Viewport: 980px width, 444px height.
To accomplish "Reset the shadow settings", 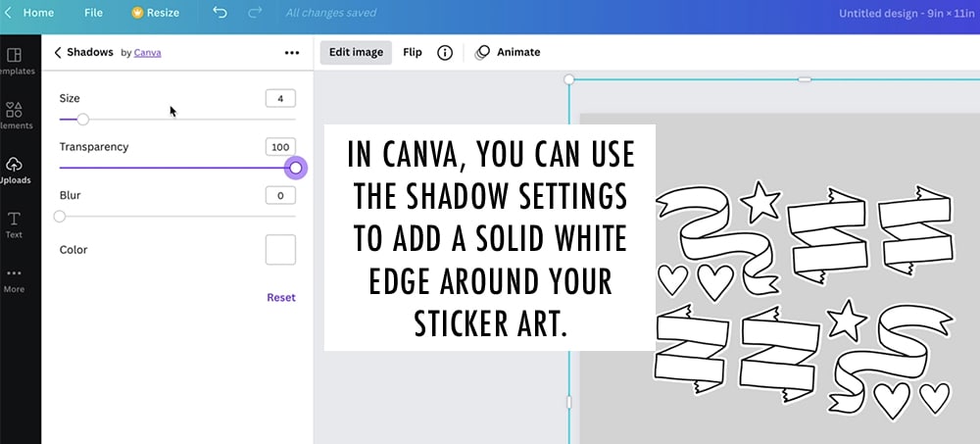I will click(x=281, y=297).
